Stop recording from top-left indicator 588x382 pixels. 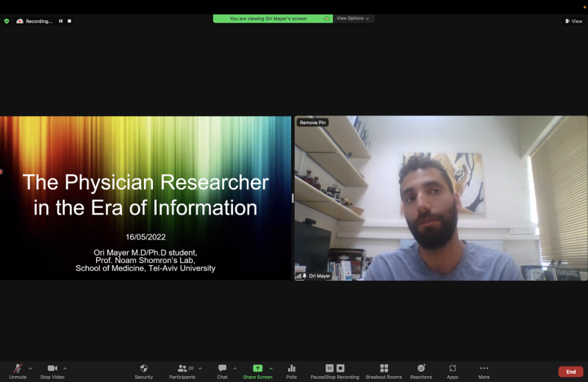pyautogui.click(x=69, y=21)
